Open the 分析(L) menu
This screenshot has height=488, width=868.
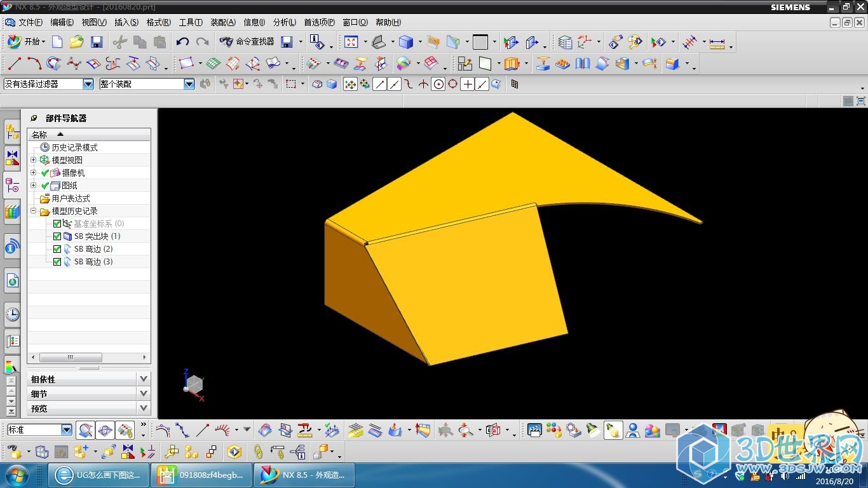click(x=285, y=22)
